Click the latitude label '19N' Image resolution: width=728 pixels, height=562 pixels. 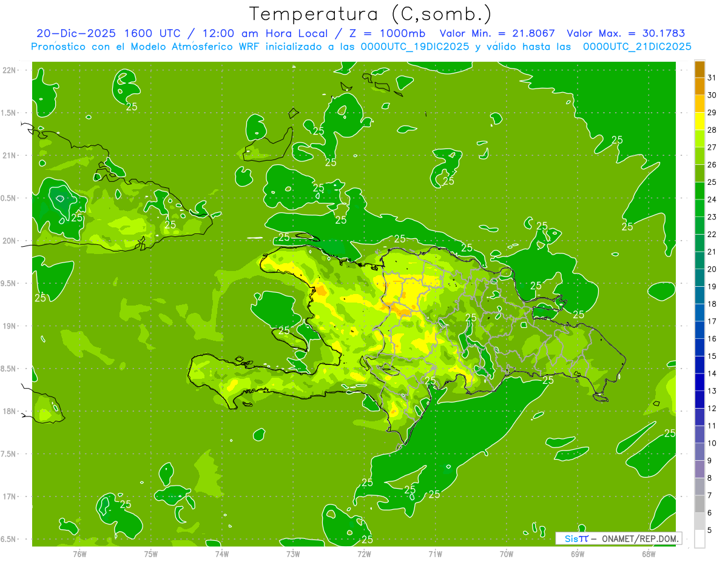10,326
